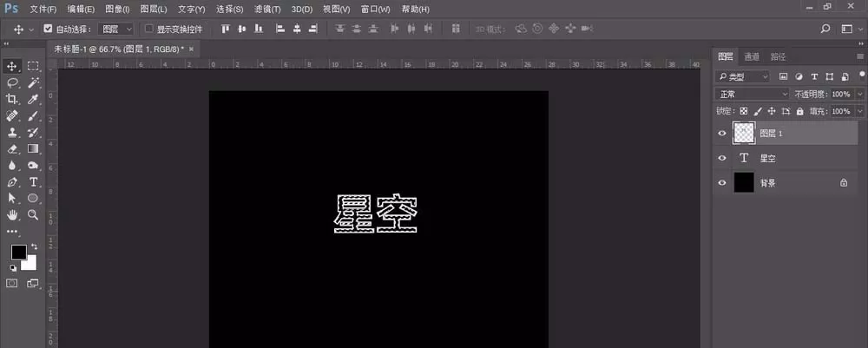Screen dimensions: 868x348
Task: Select the Rectangular Marquee tool
Action: tap(33, 67)
